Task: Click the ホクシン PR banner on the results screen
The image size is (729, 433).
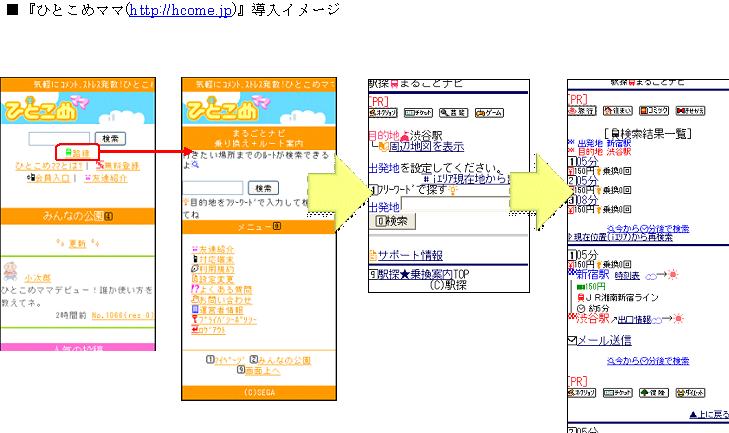Action: pos(582,393)
